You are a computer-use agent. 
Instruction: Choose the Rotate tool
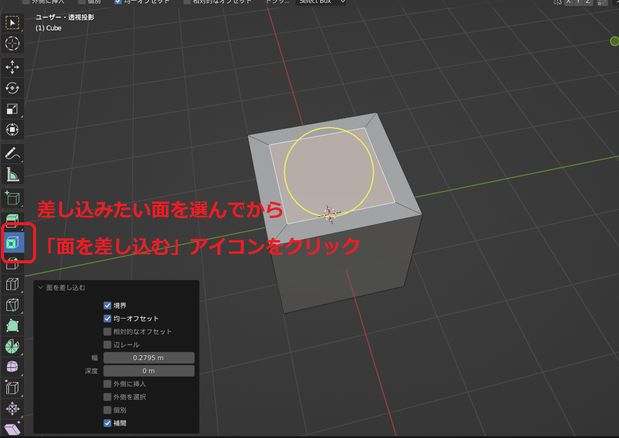12,88
